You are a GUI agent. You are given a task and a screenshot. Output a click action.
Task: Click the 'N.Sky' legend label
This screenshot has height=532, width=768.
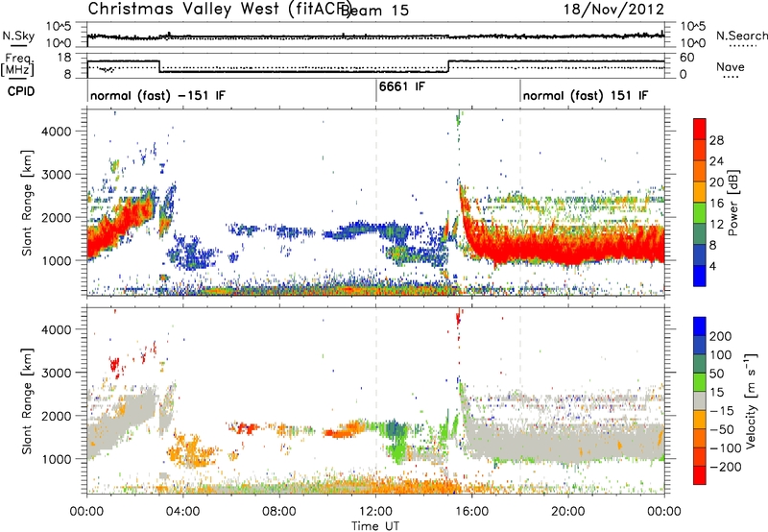pyautogui.click(x=18, y=36)
